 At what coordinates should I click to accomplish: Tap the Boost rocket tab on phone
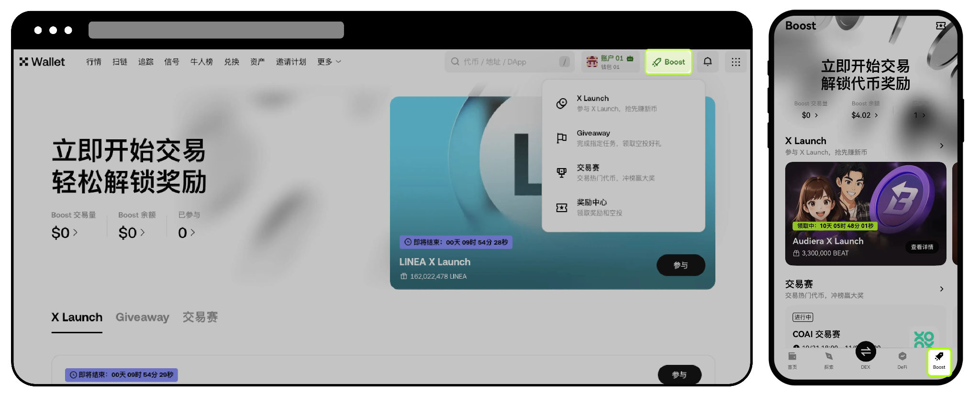pyautogui.click(x=939, y=361)
